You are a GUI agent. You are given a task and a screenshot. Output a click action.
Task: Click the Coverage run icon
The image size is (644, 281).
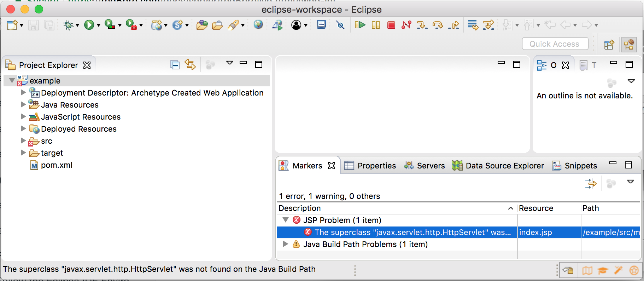(x=110, y=25)
